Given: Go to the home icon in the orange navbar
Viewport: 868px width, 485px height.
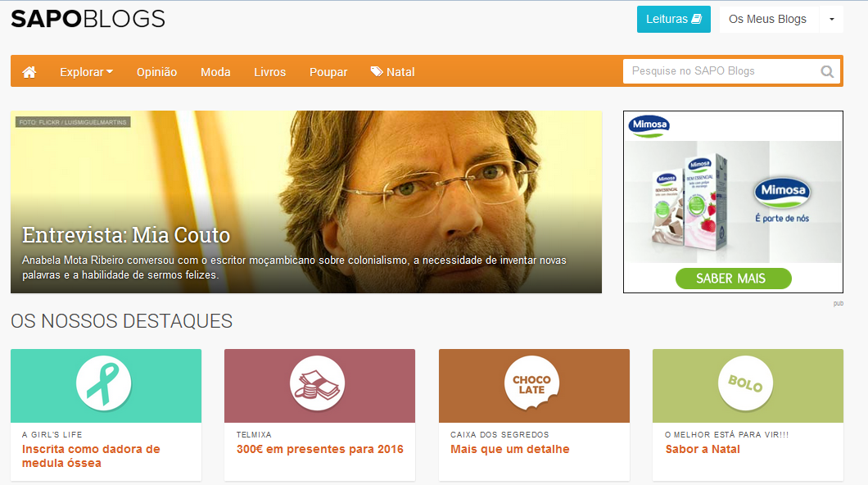Looking at the screenshot, I should pyautogui.click(x=29, y=72).
